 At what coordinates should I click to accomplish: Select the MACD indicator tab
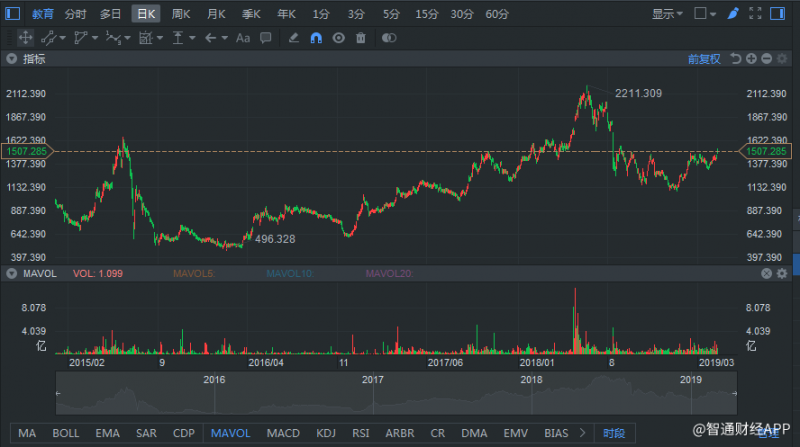click(x=283, y=433)
